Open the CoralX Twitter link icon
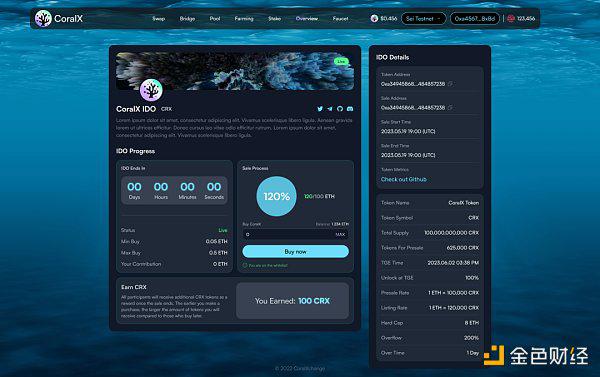Image resolution: width=600 pixels, height=377 pixels. [320, 109]
